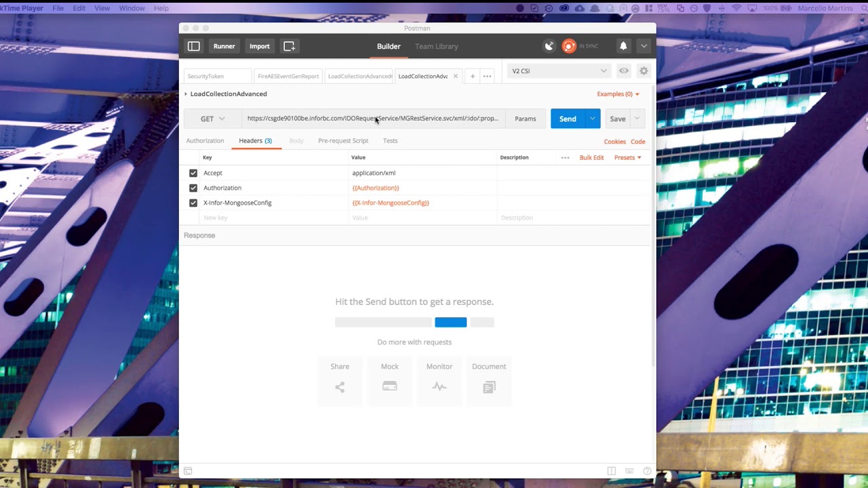Switch to the SecurityToken request tab
The height and width of the screenshot is (488, 868).
[216, 76]
